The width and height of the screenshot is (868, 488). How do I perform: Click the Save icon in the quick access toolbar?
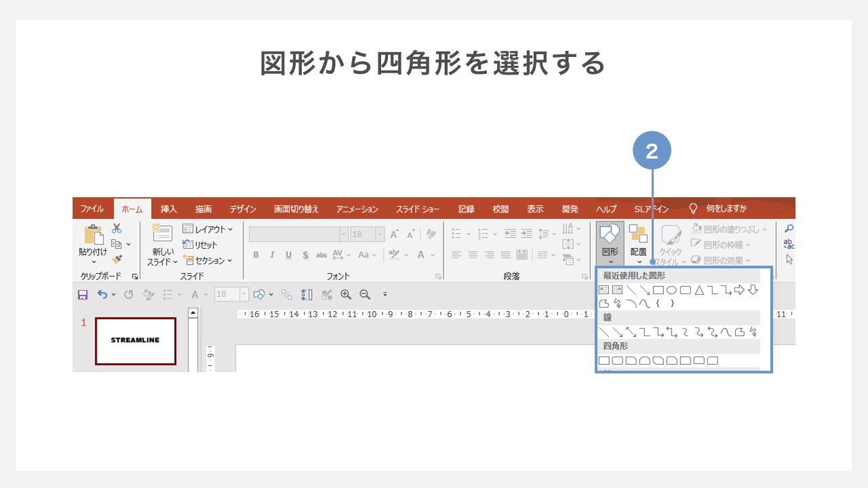point(83,294)
